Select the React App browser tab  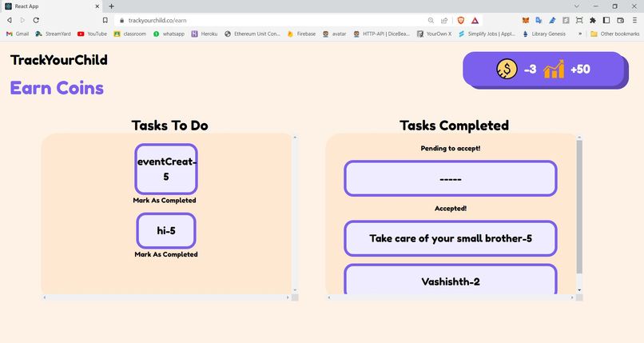(x=51, y=6)
